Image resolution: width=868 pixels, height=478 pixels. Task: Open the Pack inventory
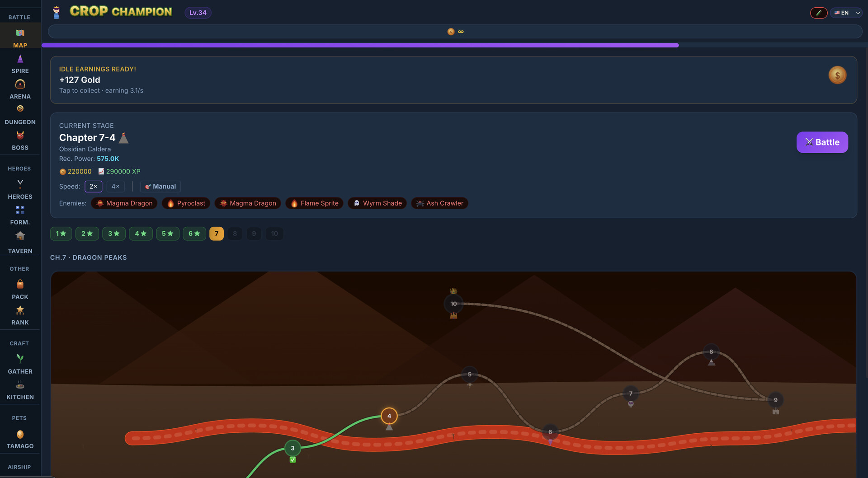pyautogui.click(x=20, y=290)
